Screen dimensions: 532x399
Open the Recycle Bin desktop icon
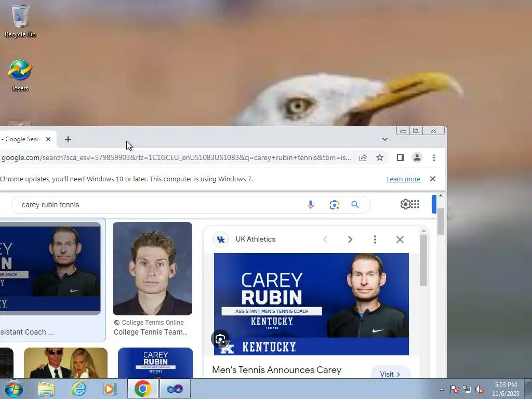point(20,21)
